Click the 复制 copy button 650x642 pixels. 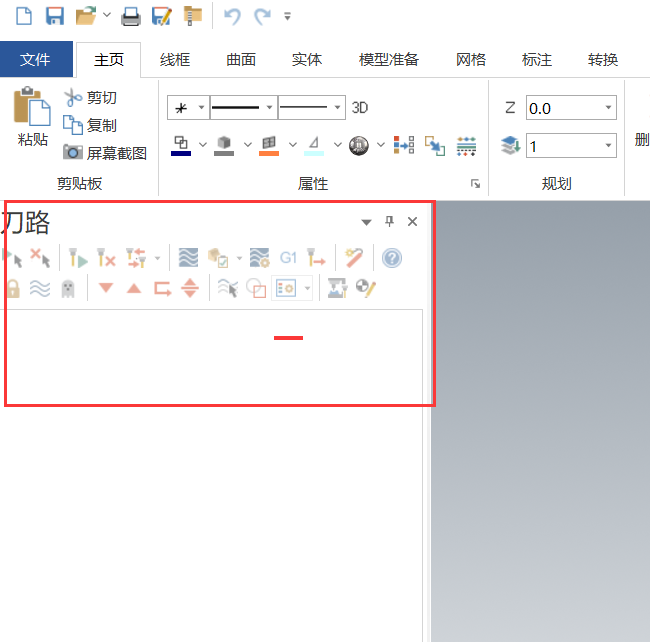90,125
